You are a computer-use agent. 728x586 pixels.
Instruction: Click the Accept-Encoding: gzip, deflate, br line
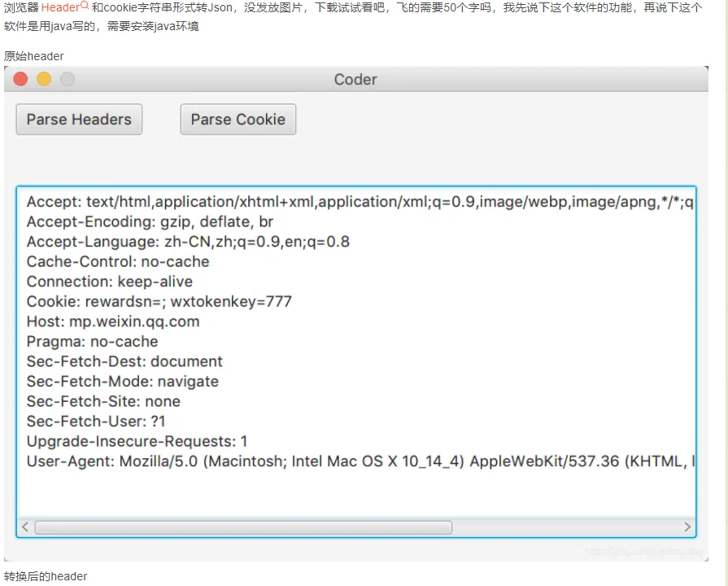(150, 221)
